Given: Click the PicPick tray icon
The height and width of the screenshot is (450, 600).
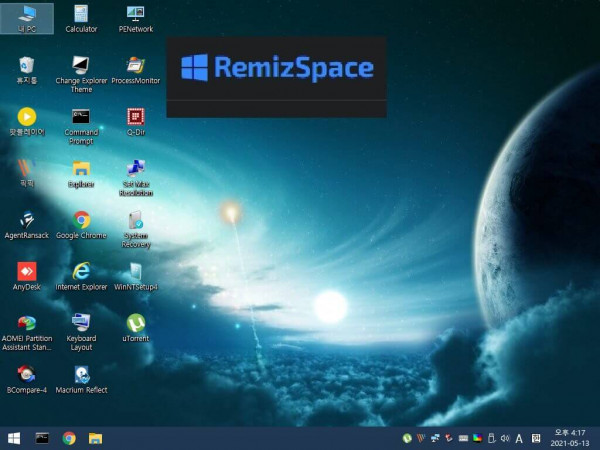Looking at the screenshot, I should [421, 438].
